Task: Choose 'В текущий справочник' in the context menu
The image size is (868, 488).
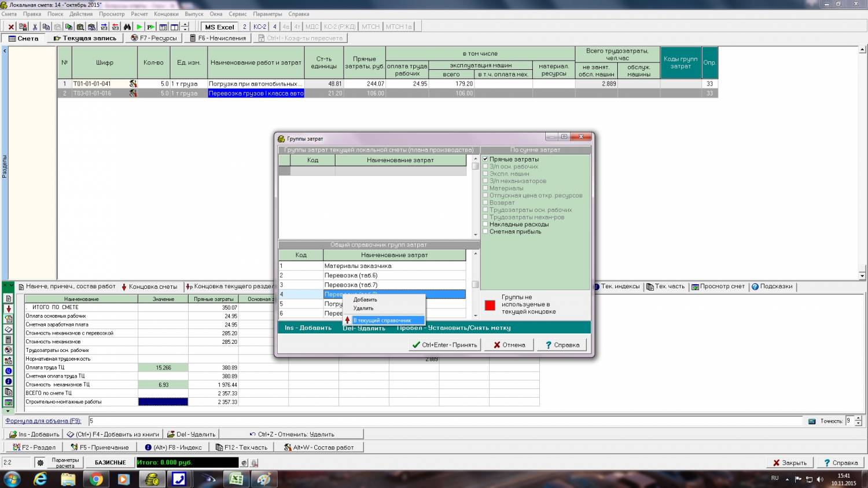Action: [x=382, y=320]
